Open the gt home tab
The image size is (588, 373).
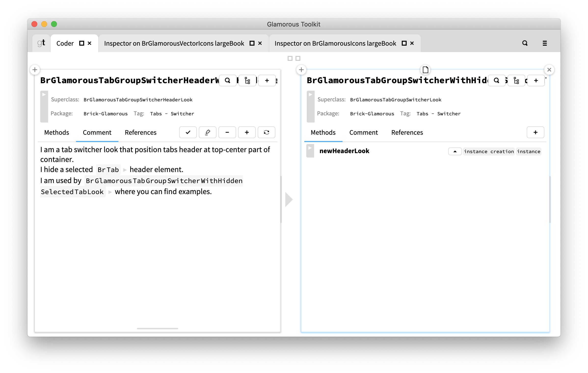pyautogui.click(x=41, y=43)
